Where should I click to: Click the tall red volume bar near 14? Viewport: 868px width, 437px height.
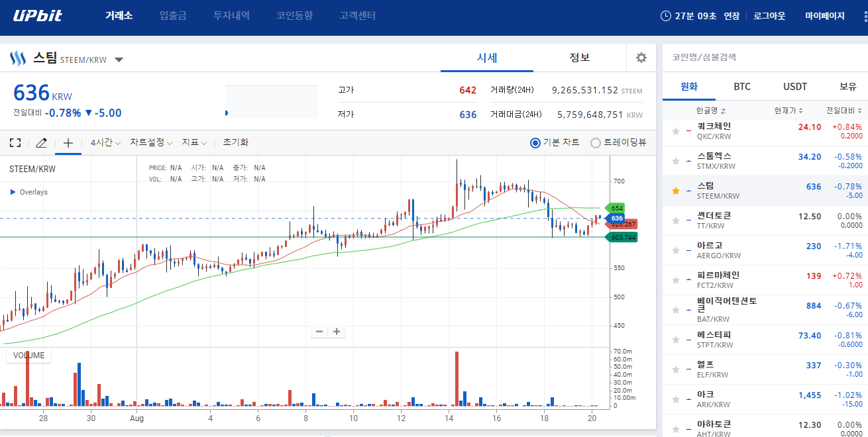[x=457, y=378]
